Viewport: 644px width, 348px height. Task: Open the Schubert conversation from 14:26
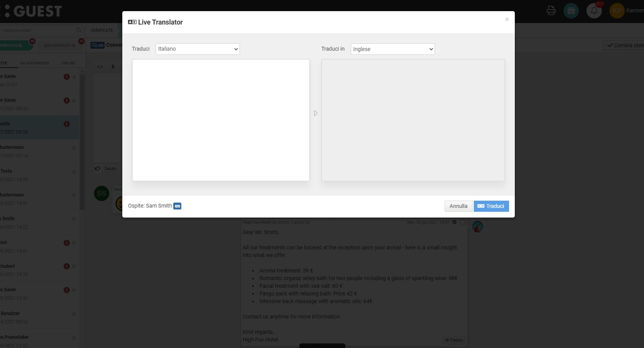39,270
